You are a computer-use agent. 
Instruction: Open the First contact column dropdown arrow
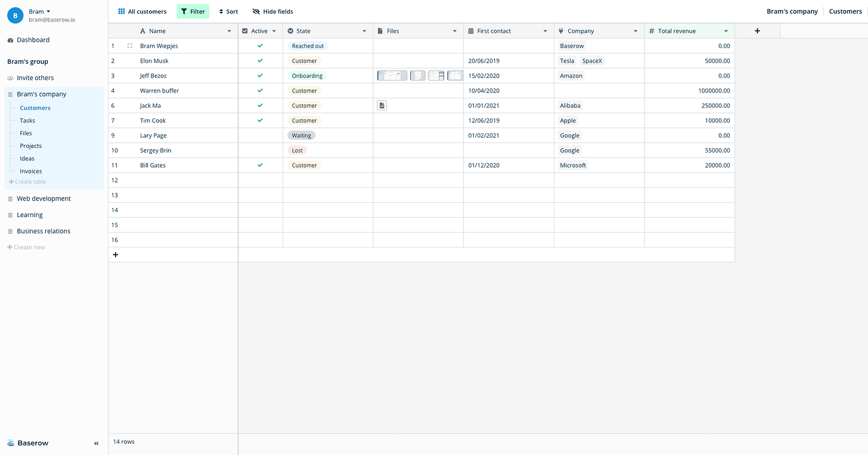click(x=545, y=31)
